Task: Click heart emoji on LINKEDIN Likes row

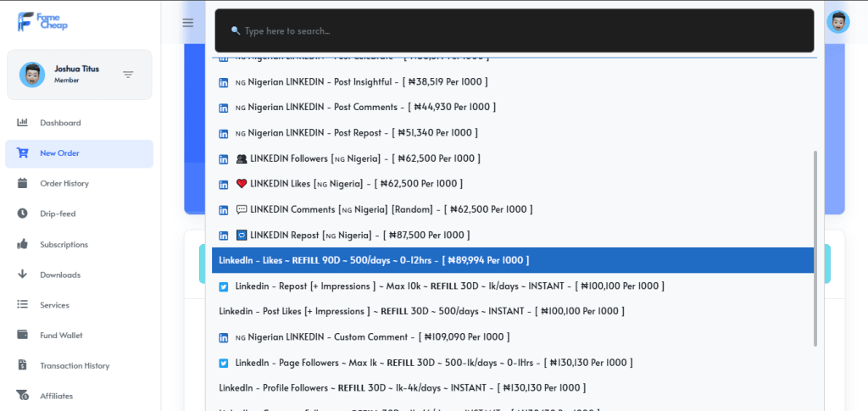Action: click(x=242, y=184)
